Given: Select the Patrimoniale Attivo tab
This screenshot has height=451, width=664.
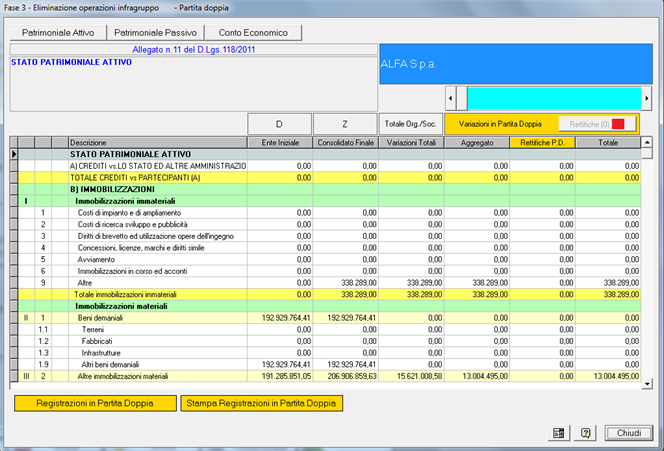Looking at the screenshot, I should pyautogui.click(x=56, y=33).
